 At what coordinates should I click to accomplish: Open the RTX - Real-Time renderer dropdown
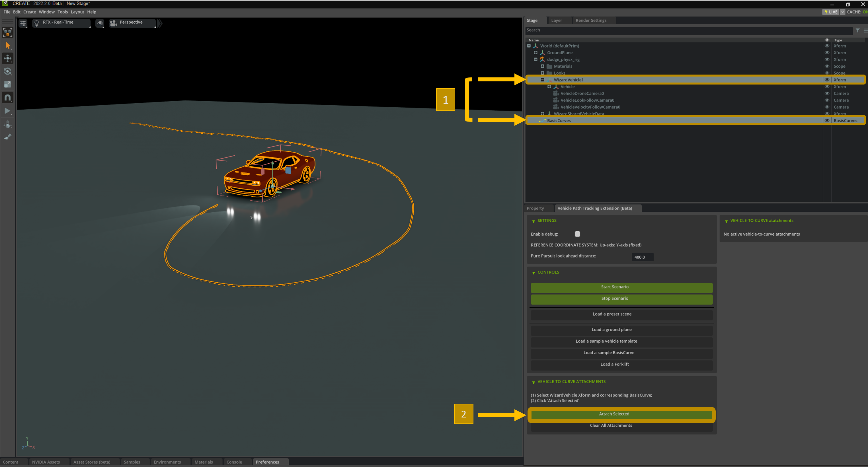coord(61,22)
